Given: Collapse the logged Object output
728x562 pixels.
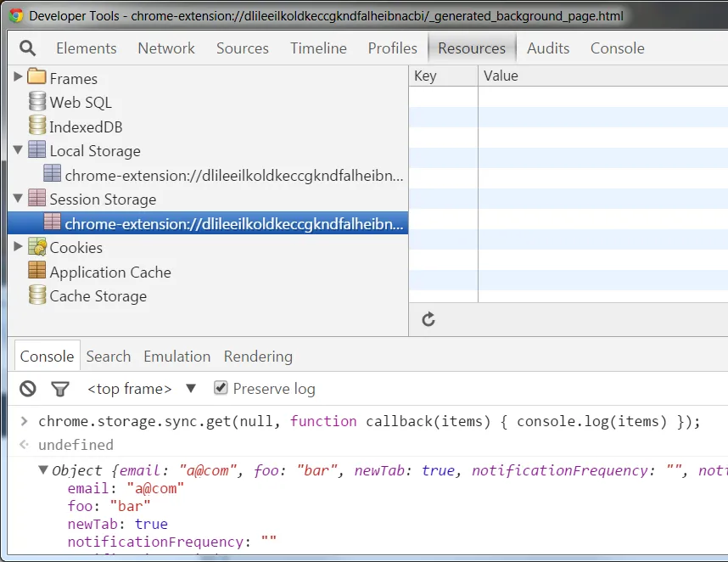Looking at the screenshot, I should [x=43, y=469].
